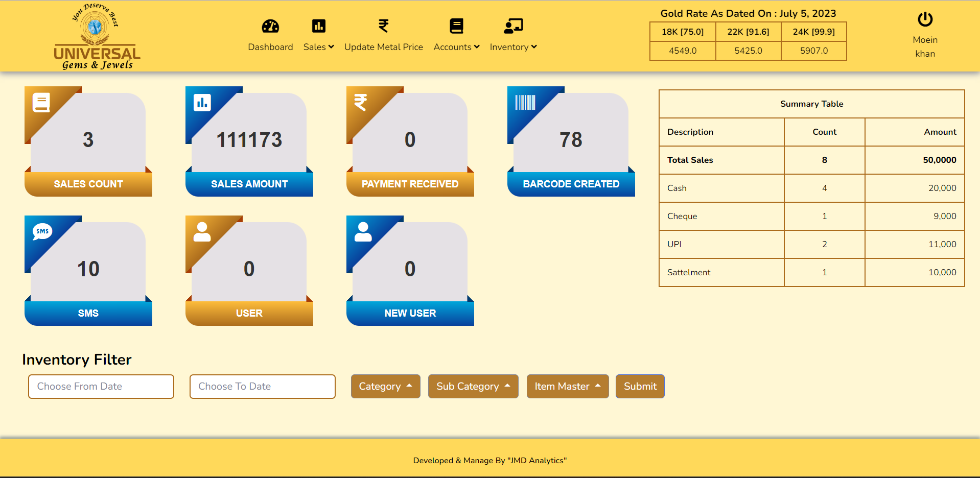Viewport: 980px width, 478px height.
Task: Expand the Inventory menu
Action: click(513, 47)
